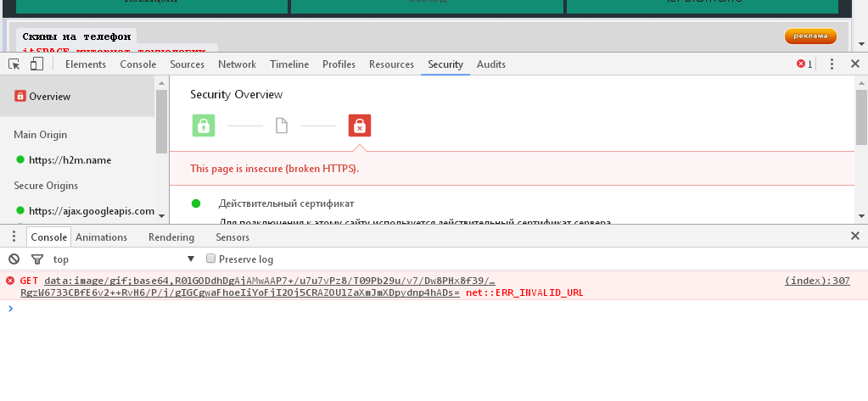The image size is (868, 401).
Task: Click the page scrollbar down arrow
Action: [x=861, y=44]
